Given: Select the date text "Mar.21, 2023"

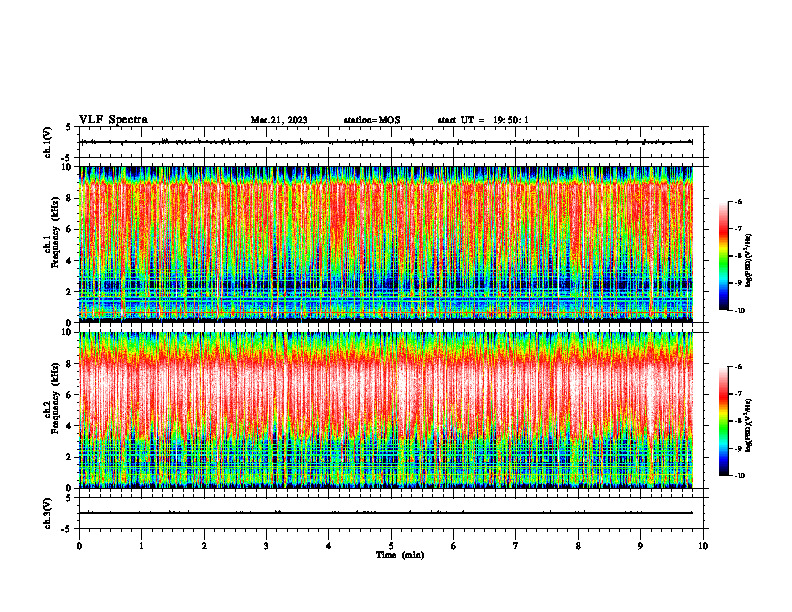Looking at the screenshot, I should (279, 120).
